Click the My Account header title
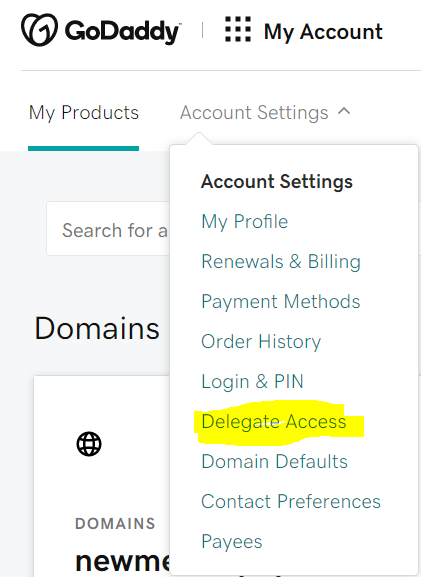Viewport: 421px width, 577px height. [323, 32]
